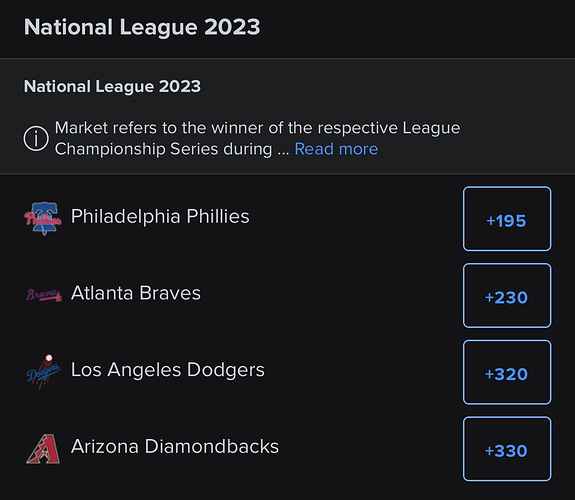Click the top National League 2023 page title
This screenshot has width=575, height=500.
tap(142, 28)
